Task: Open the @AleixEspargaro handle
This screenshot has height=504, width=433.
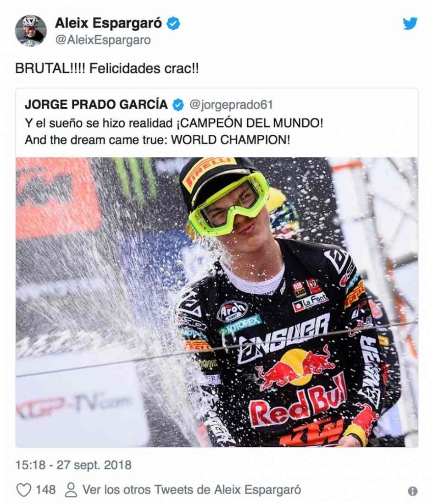Action: 103,40
